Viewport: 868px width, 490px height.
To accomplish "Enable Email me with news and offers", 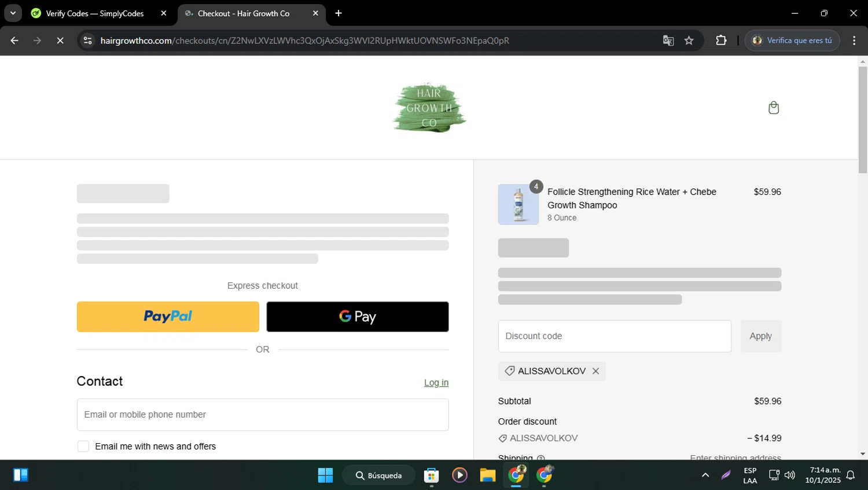I will tap(83, 446).
